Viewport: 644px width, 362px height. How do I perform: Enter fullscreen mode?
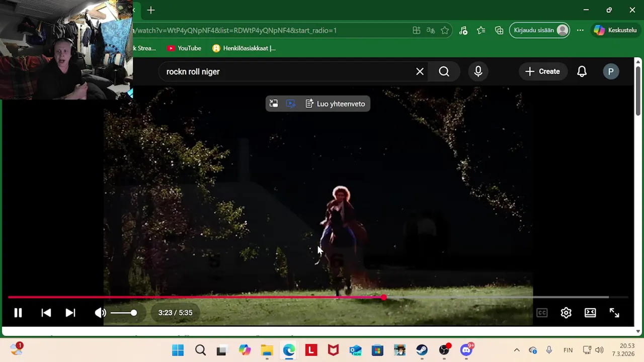click(x=614, y=313)
